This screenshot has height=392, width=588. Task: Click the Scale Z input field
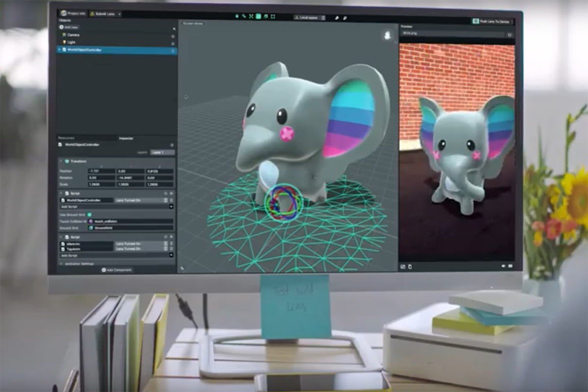pyautogui.click(x=160, y=184)
